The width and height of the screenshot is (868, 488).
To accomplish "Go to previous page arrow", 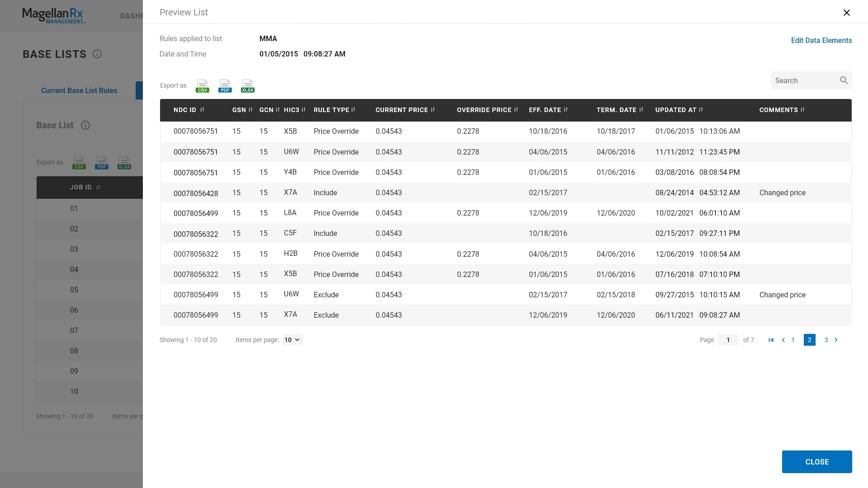I will (783, 340).
